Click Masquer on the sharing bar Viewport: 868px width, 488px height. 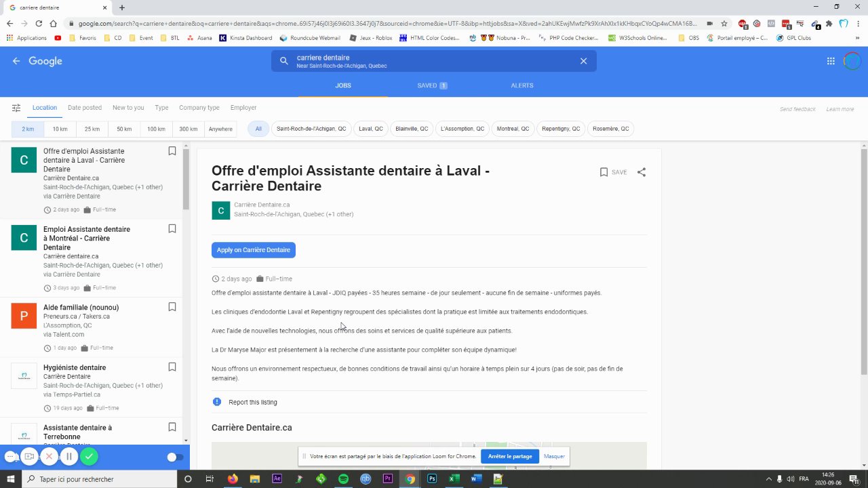click(554, 456)
